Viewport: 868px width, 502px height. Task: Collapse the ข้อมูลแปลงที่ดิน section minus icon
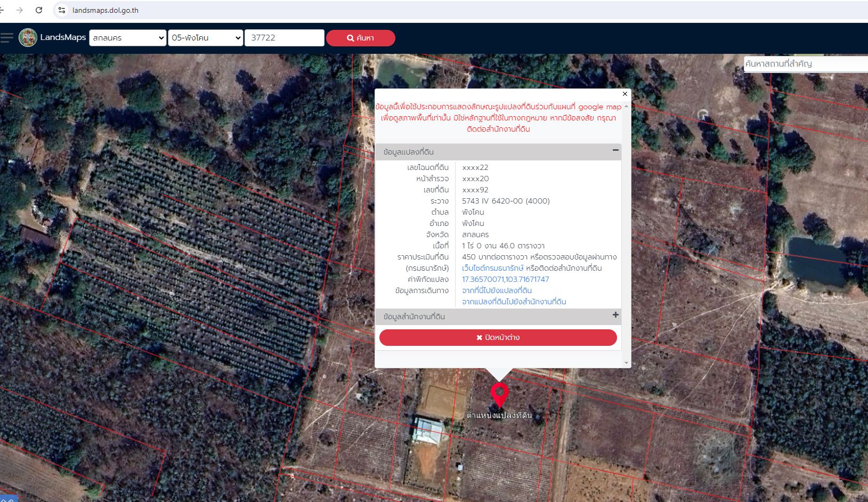pos(615,151)
